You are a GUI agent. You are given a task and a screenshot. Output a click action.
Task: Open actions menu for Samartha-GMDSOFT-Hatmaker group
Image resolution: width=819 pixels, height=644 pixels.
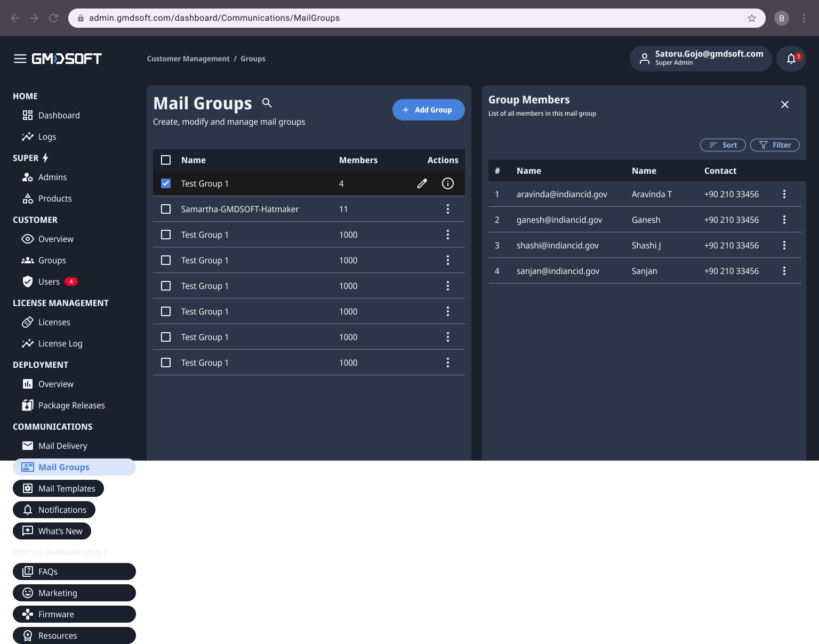(448, 209)
